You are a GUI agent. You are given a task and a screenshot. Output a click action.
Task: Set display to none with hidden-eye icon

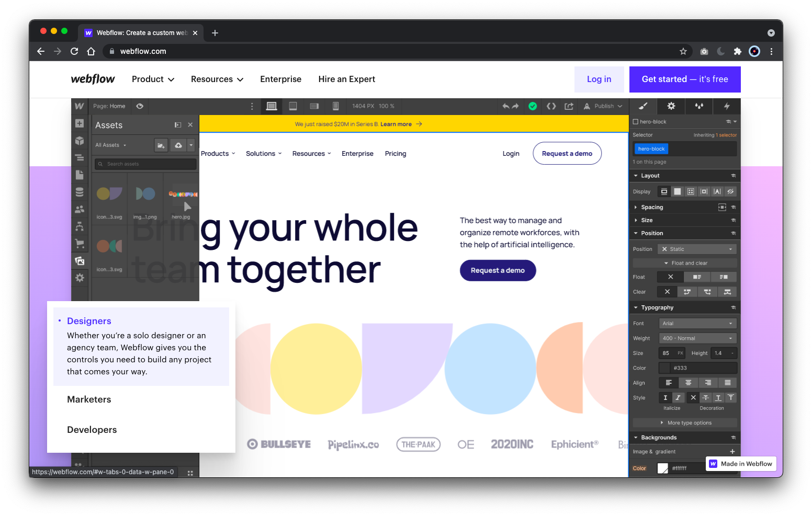[730, 191]
